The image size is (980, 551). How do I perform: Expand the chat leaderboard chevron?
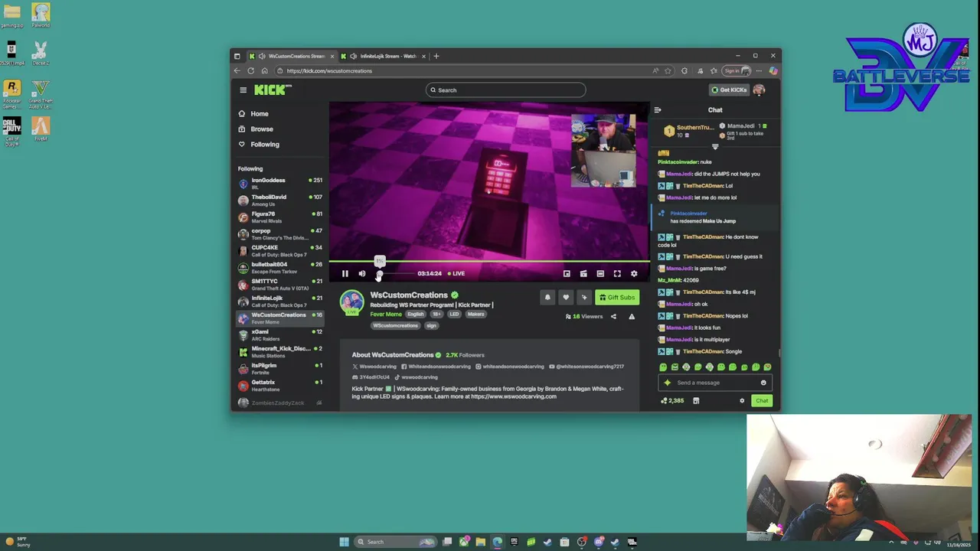pyautogui.click(x=715, y=147)
